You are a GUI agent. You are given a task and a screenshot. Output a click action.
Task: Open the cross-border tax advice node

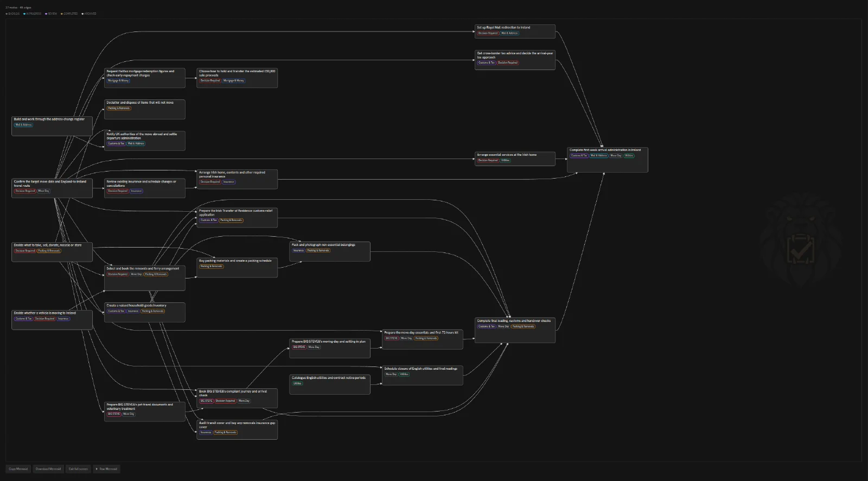(515, 60)
